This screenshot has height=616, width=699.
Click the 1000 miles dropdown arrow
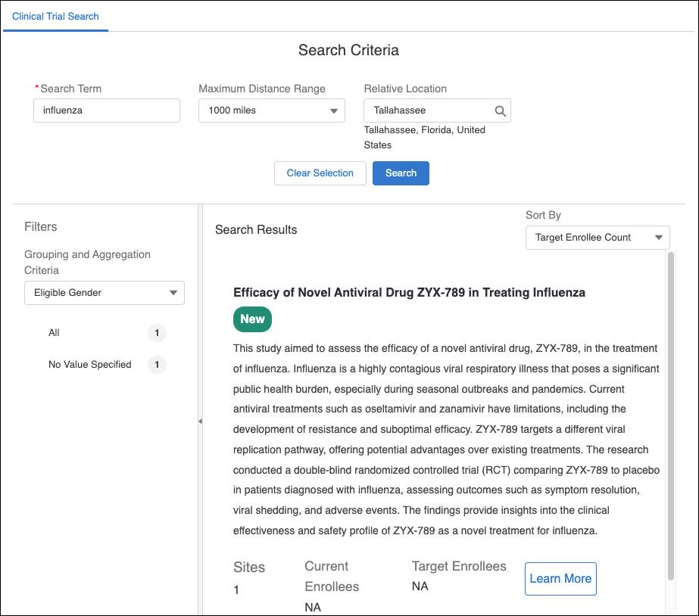[x=333, y=111]
